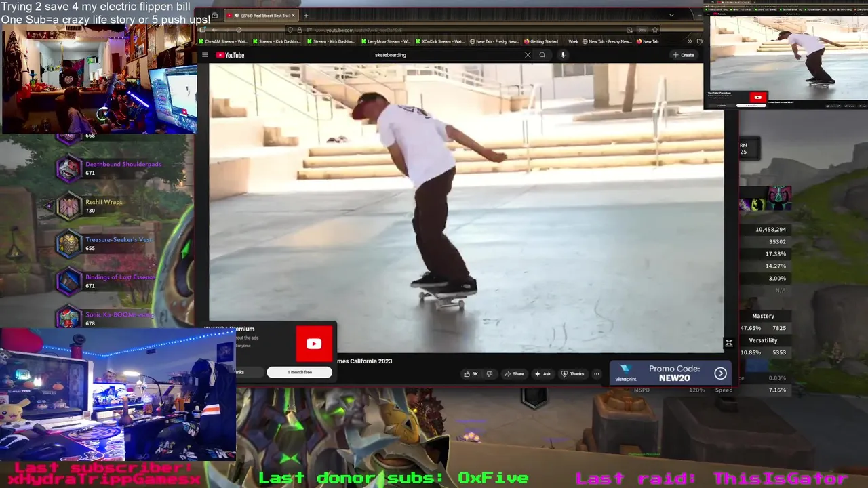Select the Treasure-Seeker's Vest item icon

click(68, 244)
